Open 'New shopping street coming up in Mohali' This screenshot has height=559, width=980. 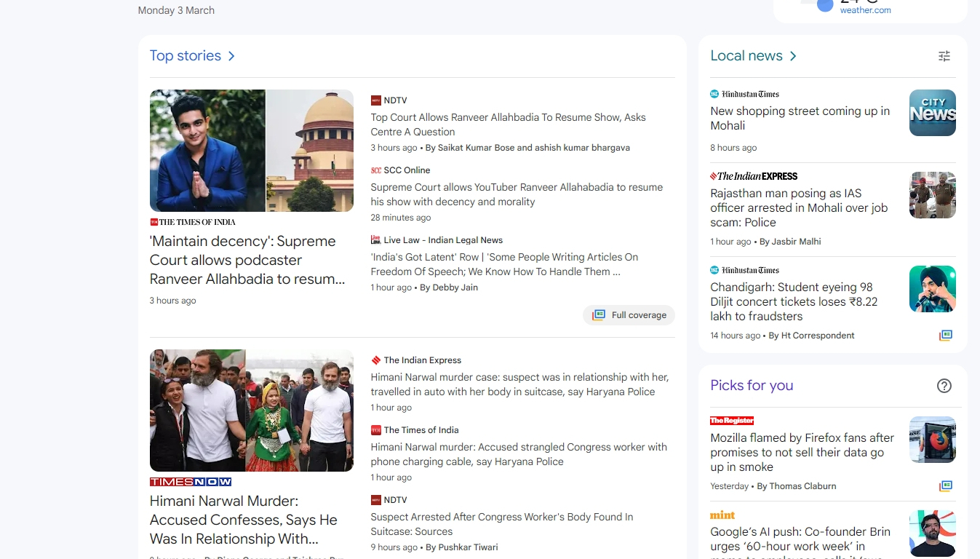pyautogui.click(x=800, y=119)
